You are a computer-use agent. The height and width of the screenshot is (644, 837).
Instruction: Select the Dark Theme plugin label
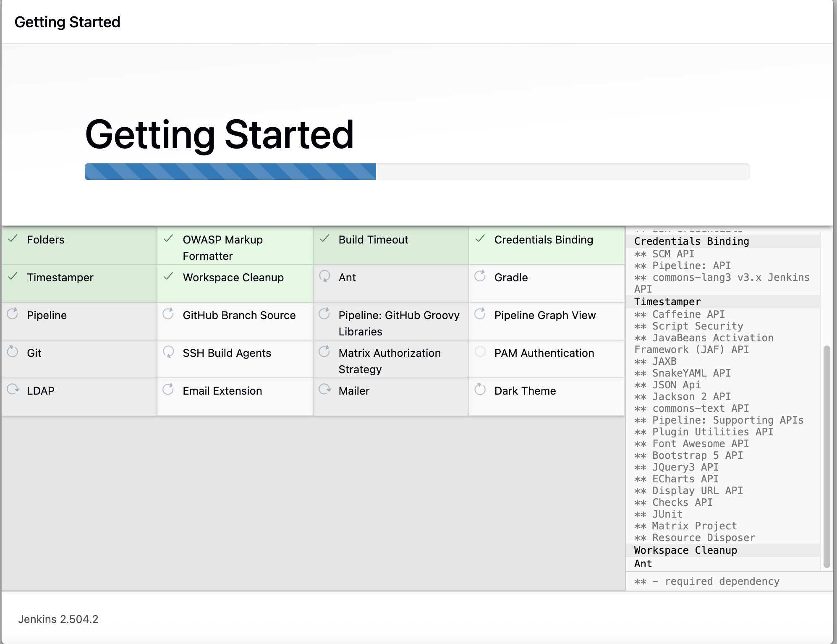click(x=525, y=391)
